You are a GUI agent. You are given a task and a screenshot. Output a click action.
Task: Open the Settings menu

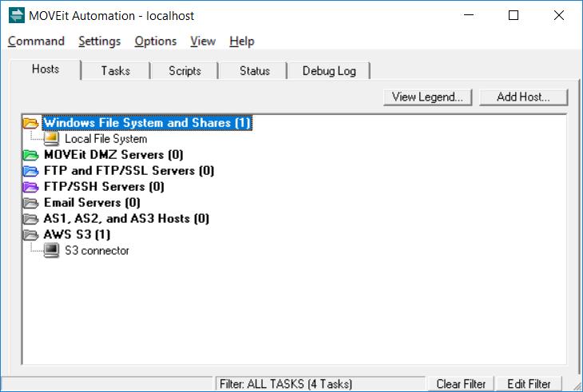(x=100, y=41)
